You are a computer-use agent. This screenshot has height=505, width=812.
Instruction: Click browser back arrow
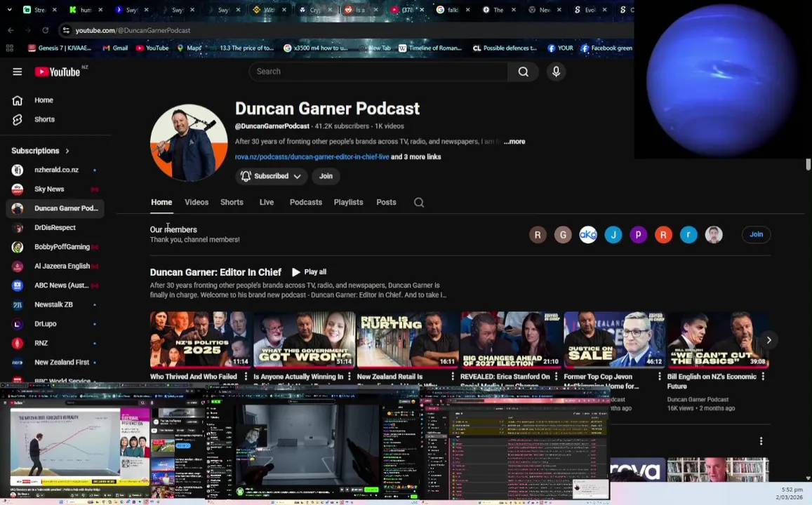coord(11,31)
